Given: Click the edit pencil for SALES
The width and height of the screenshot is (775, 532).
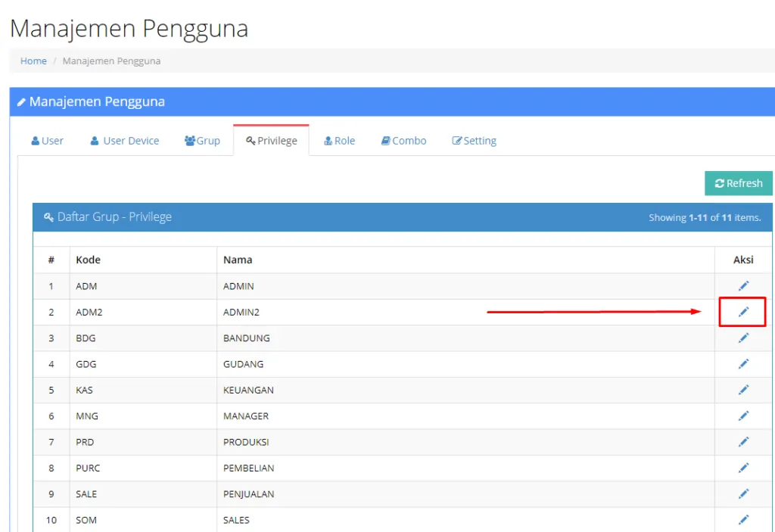Looking at the screenshot, I should pyautogui.click(x=743, y=520).
